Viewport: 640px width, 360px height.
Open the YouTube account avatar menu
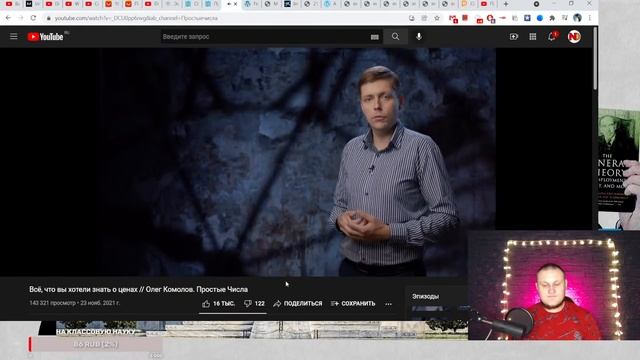[574, 37]
